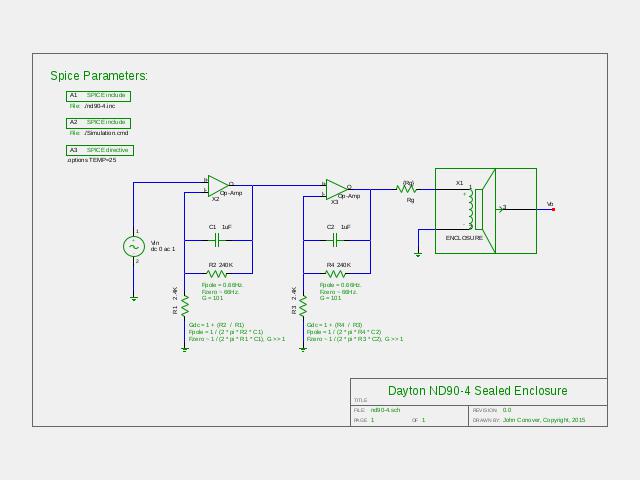Select the A1 SPICE include box
640x480 pixels.
[98, 96]
